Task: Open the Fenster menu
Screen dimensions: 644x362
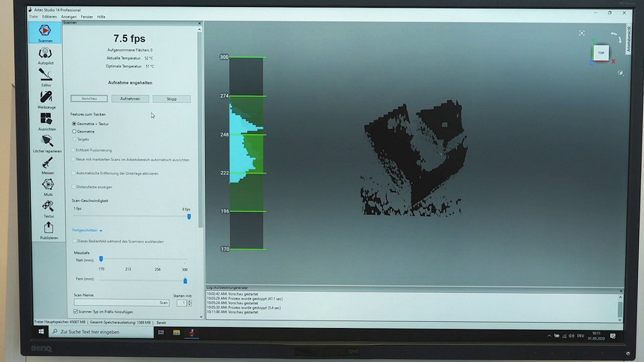Action: coord(87,17)
